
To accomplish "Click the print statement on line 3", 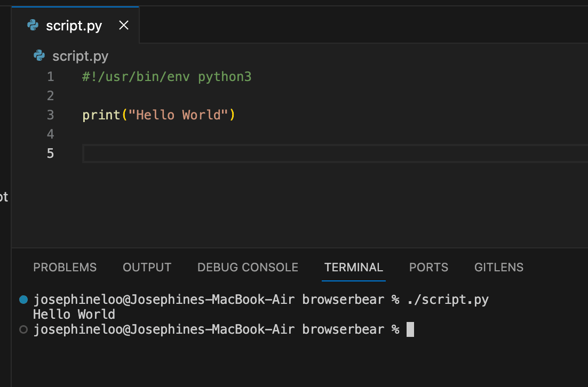I will [158, 115].
